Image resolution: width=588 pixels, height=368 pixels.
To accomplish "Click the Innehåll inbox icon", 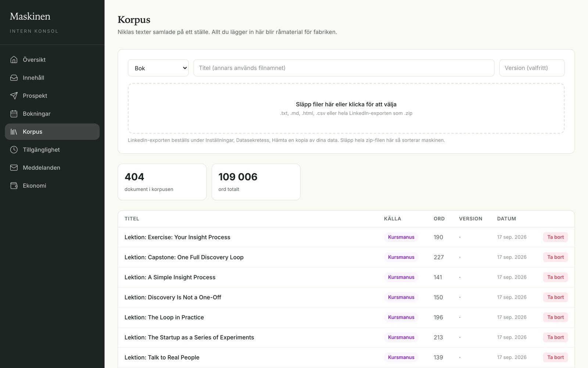I will tap(14, 78).
